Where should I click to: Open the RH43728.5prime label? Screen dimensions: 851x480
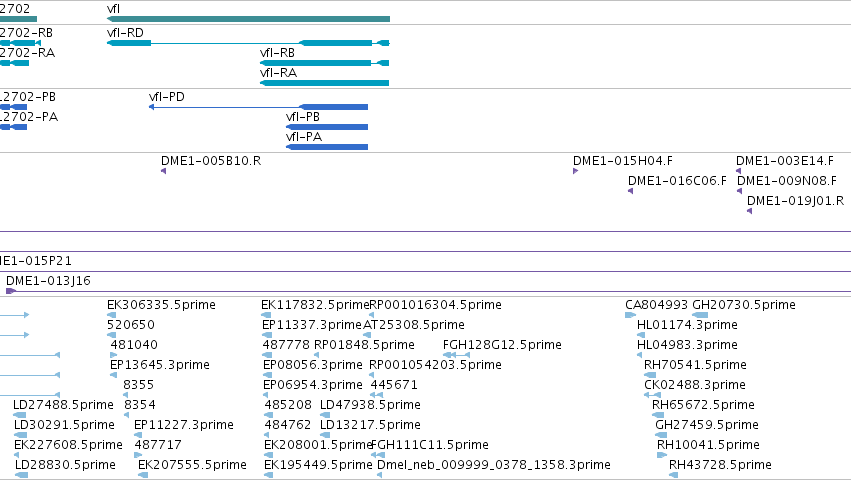720,465
